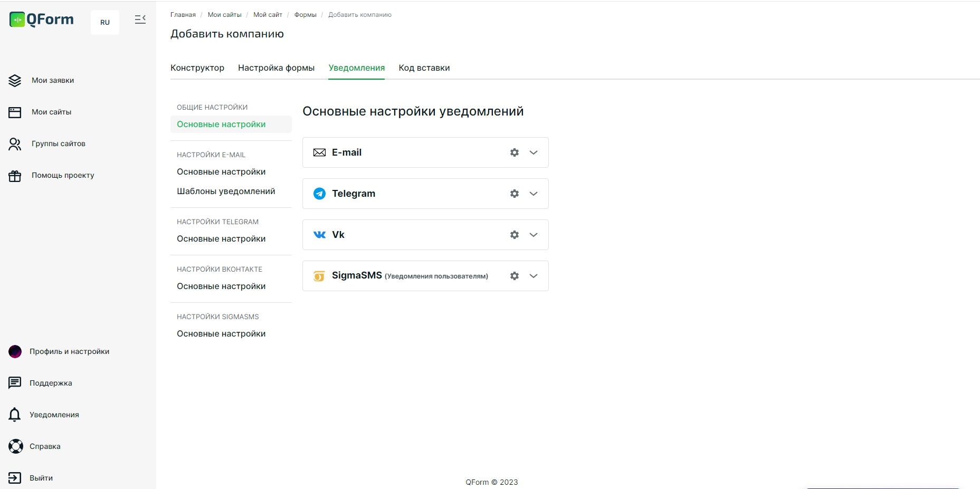Screen dimensions: 980x489
Task: Go to Мой сайт breadcrumb
Action: click(x=268, y=15)
